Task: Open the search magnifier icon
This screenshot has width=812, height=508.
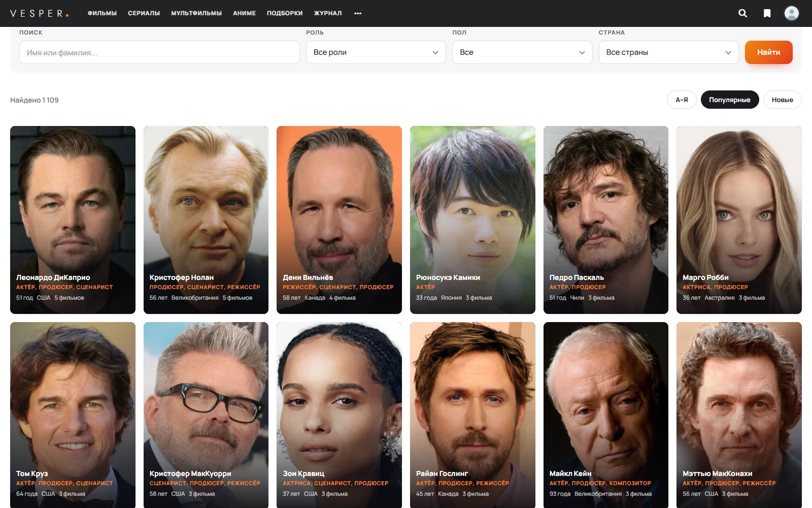Action: [x=742, y=13]
